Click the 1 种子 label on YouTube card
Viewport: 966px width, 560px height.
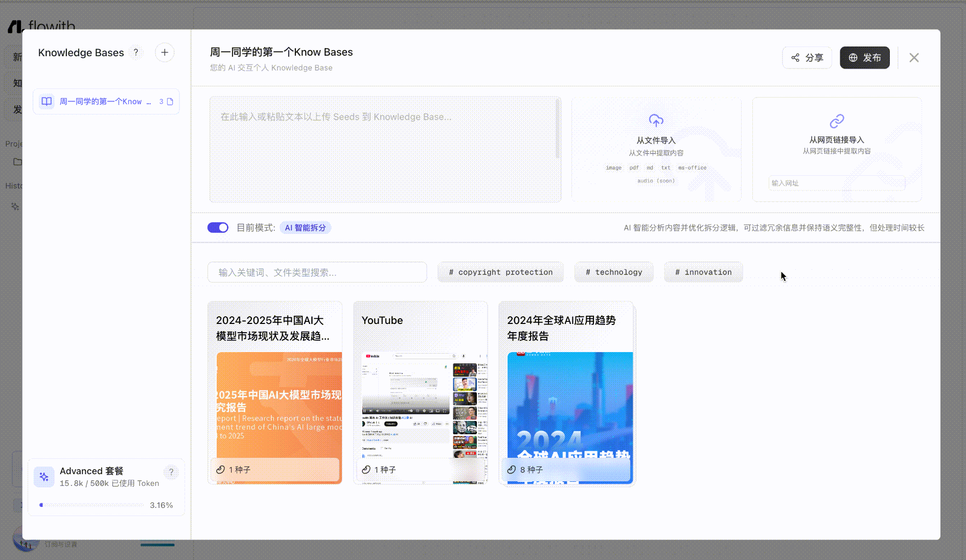[385, 470]
